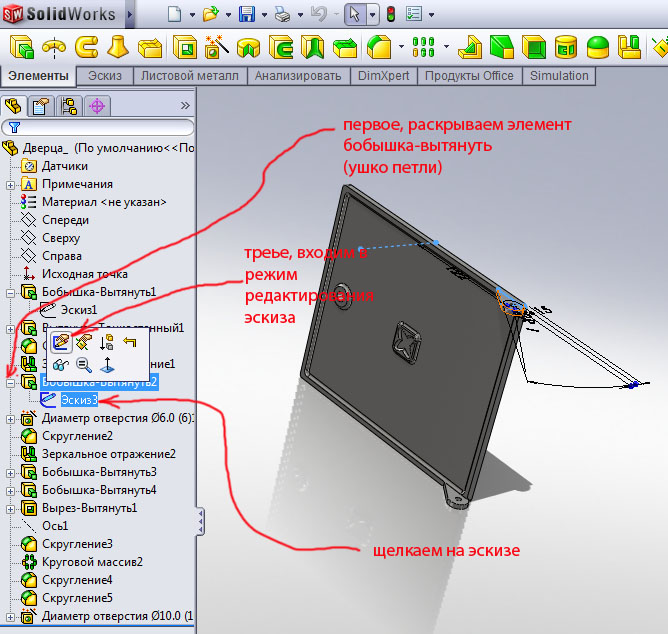Open the PropertyManager panel tab
The height and width of the screenshot is (634, 668).
(x=41, y=105)
